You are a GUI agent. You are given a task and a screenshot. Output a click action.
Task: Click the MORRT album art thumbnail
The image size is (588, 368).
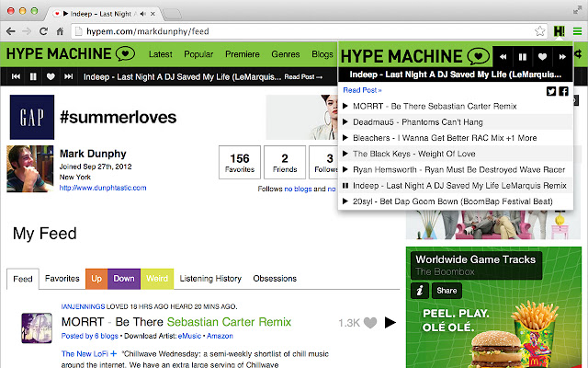click(37, 328)
